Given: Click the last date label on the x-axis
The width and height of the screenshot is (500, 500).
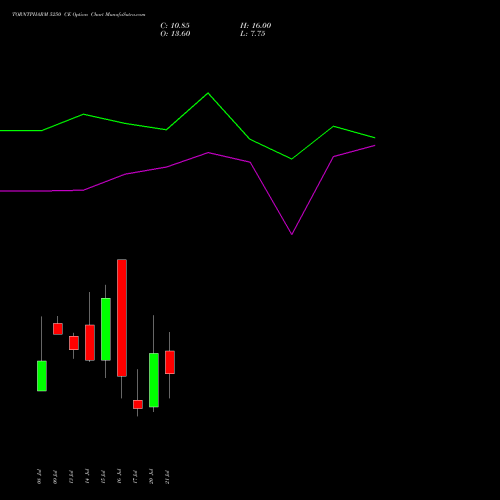Looking at the screenshot, I should pyautogui.click(x=167, y=477).
